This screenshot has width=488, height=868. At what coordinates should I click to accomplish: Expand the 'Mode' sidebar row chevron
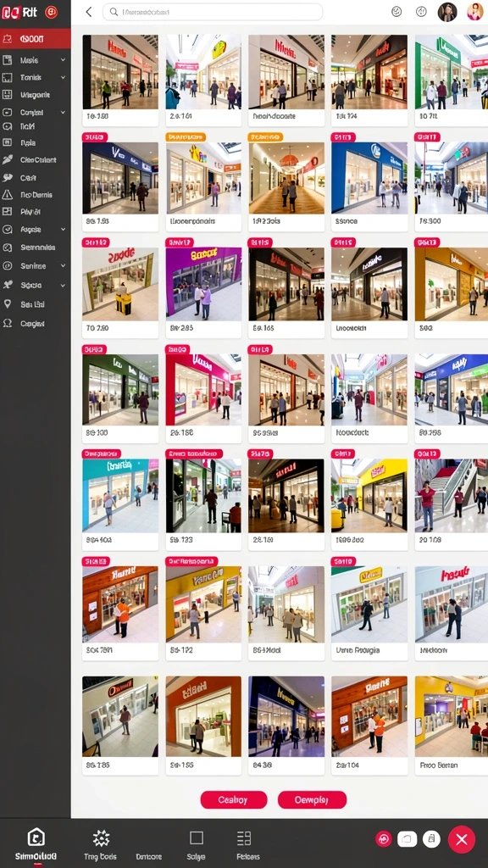pos(63,60)
